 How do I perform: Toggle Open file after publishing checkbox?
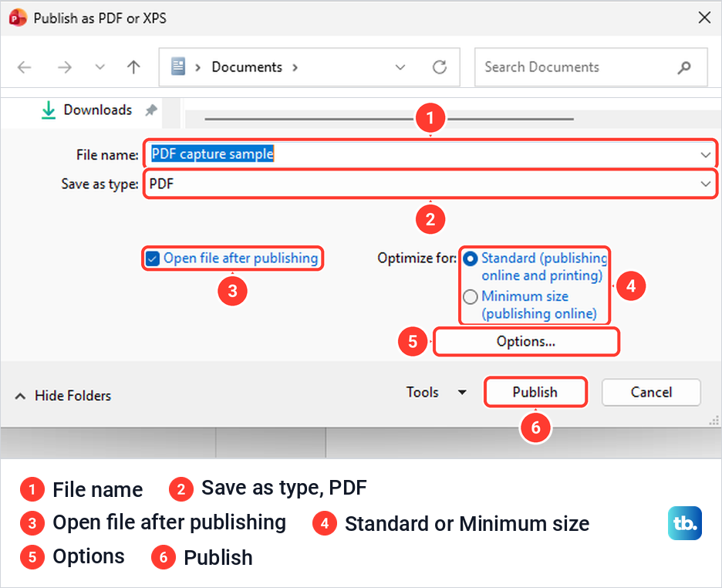coord(153,259)
